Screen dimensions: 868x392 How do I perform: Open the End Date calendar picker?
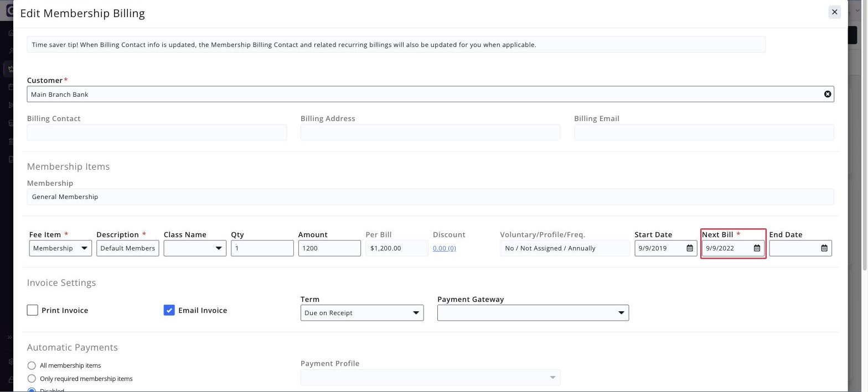824,248
